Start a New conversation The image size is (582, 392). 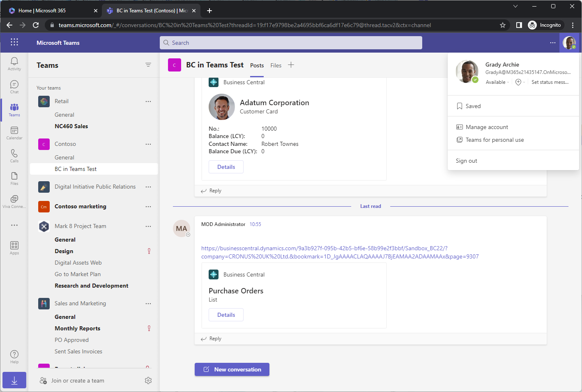pos(232,369)
